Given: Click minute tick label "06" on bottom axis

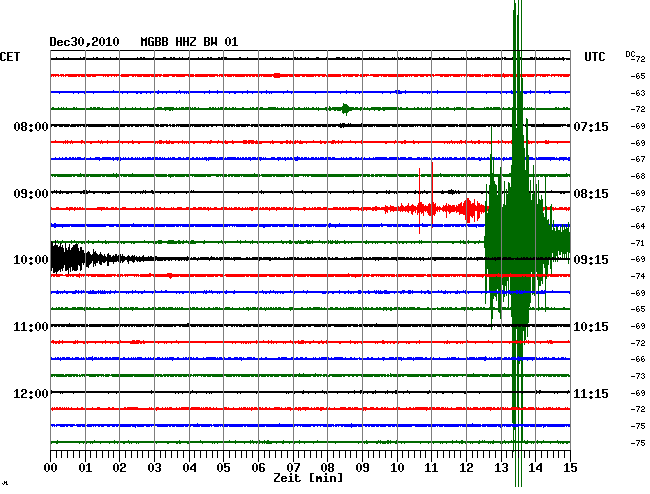Looking at the screenshot, I should pyautogui.click(x=258, y=468).
